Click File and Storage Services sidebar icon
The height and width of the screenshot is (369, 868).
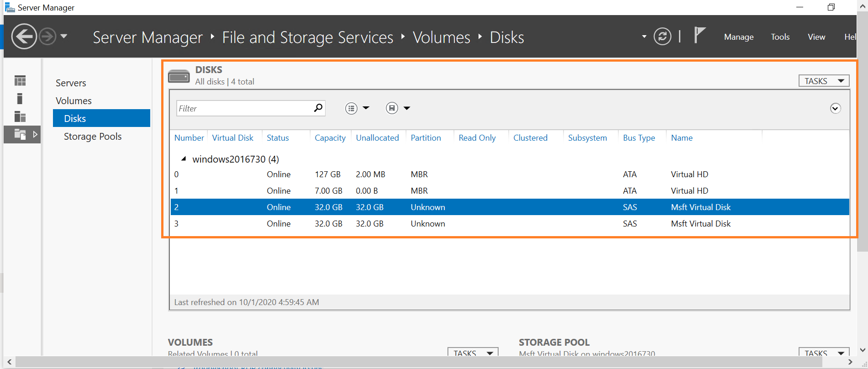(20, 134)
